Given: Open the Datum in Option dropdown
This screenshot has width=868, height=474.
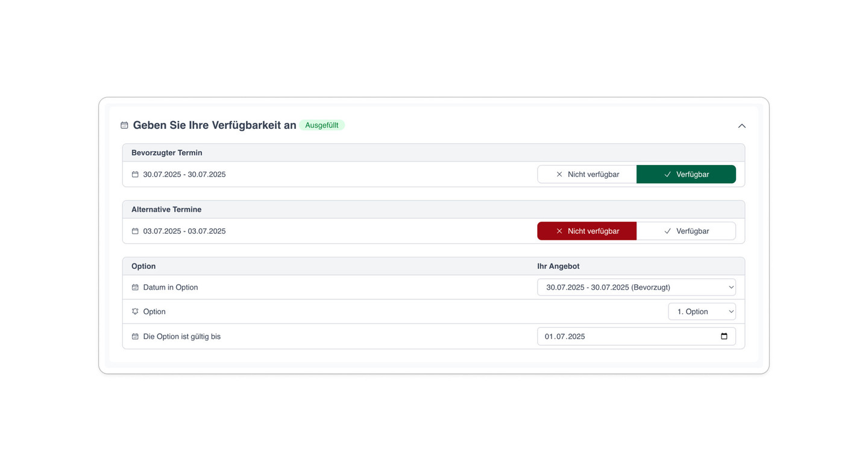Looking at the screenshot, I should (637, 287).
